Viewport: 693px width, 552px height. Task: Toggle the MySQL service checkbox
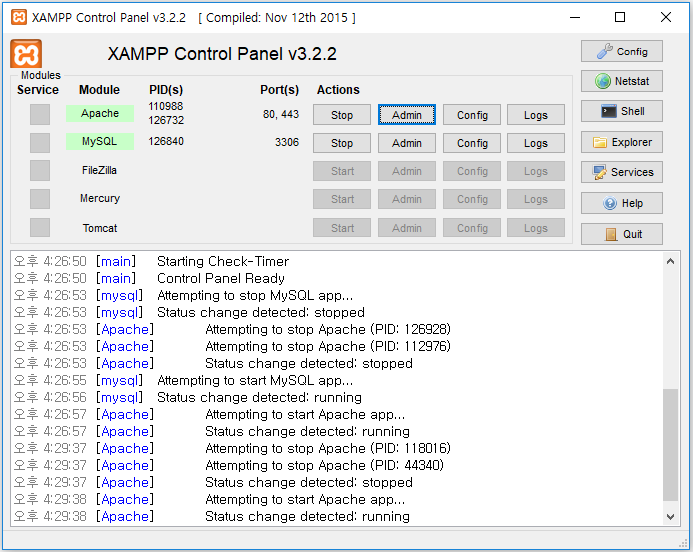click(x=40, y=142)
